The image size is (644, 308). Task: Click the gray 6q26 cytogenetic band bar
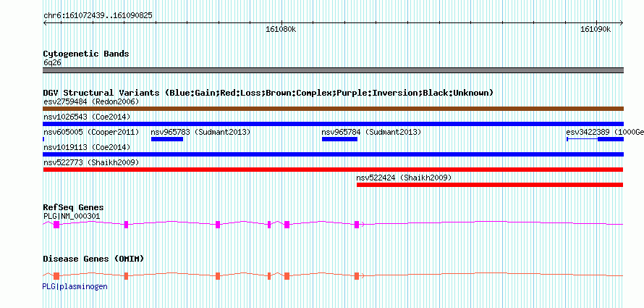point(333,70)
